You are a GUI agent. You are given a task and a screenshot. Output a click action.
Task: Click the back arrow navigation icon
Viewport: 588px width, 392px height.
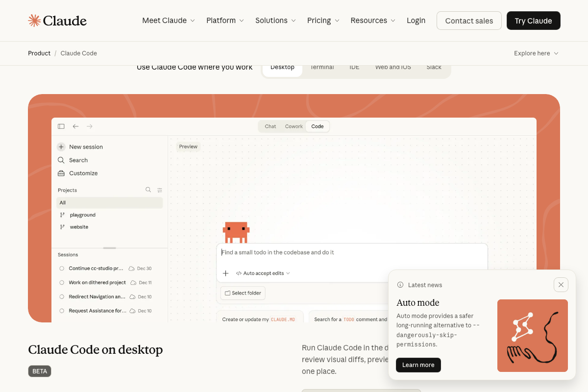(x=75, y=126)
